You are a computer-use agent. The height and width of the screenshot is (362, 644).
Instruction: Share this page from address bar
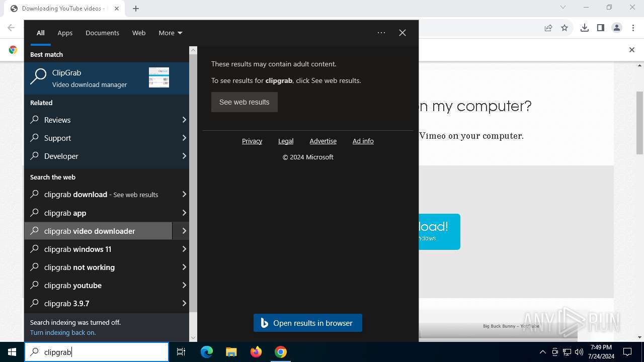coord(548,28)
